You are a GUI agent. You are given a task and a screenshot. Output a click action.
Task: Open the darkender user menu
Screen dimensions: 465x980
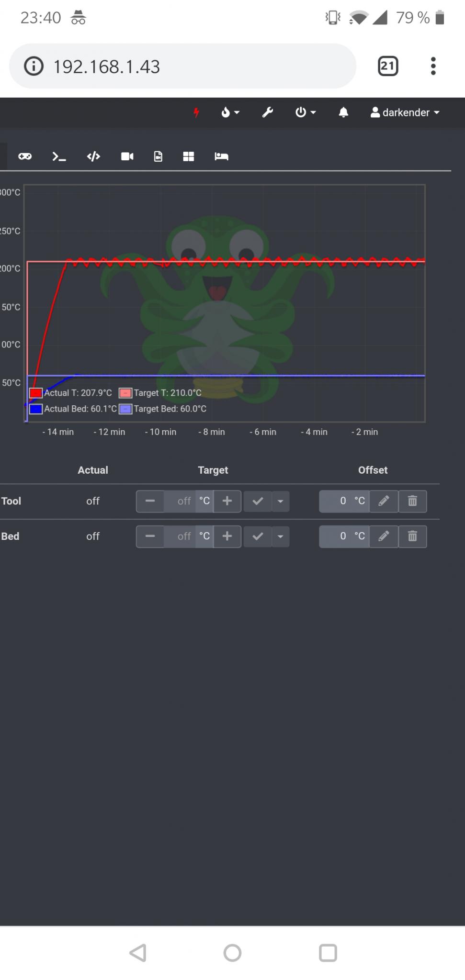pyautogui.click(x=405, y=112)
